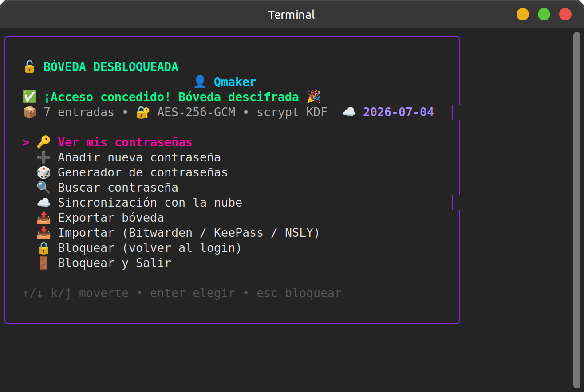Click the pink selection arrow marker
Screen dimensions: 584x392
pos(26,142)
